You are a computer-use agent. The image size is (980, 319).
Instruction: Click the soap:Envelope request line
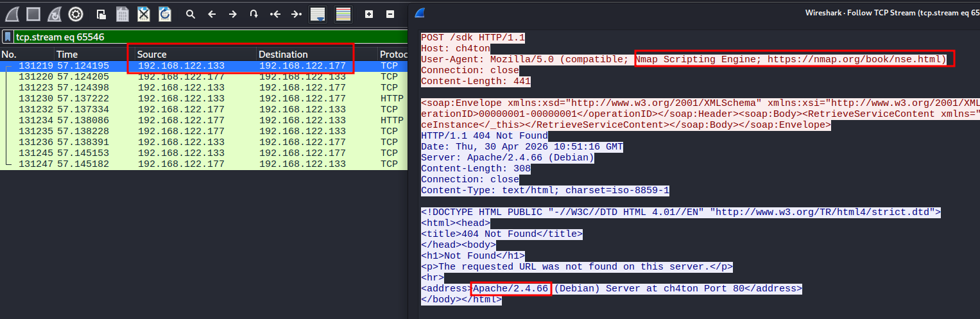pyautogui.click(x=700, y=103)
